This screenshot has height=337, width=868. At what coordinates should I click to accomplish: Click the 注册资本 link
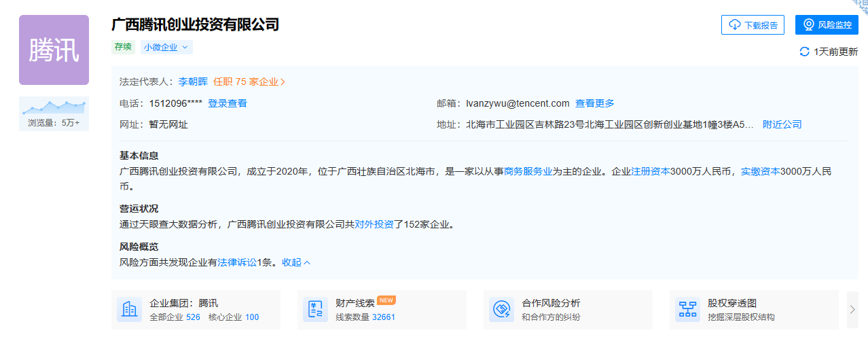pyautogui.click(x=651, y=172)
